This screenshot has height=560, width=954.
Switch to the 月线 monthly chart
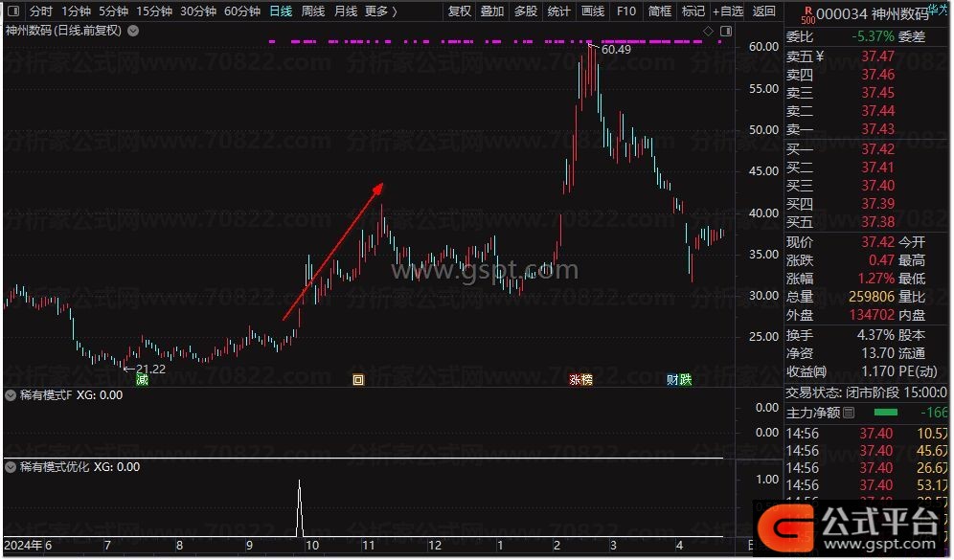coord(346,11)
